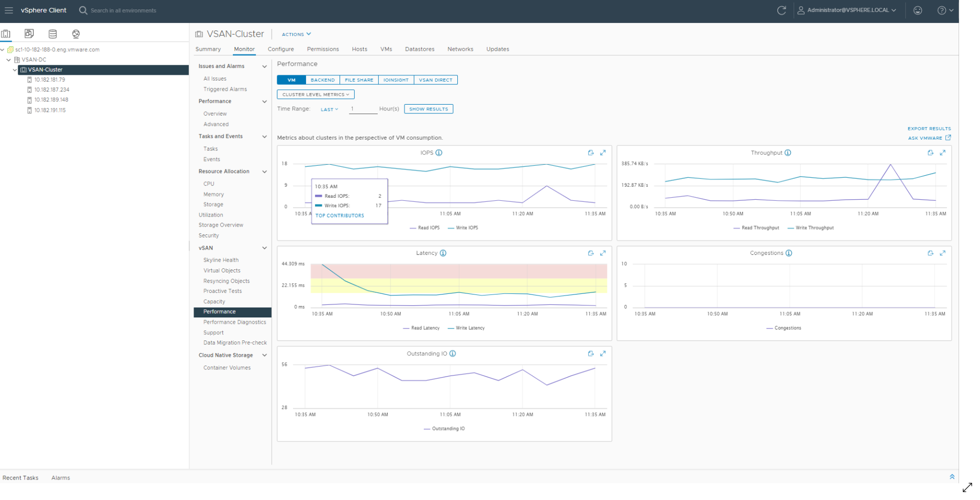
Task: Open the ACTIONS dropdown for VSAN-Cluster
Action: pyautogui.click(x=296, y=35)
